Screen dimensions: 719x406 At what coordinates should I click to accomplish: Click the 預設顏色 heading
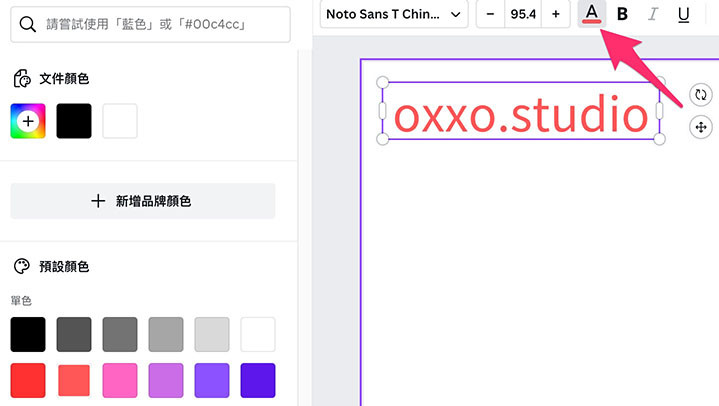click(64, 267)
